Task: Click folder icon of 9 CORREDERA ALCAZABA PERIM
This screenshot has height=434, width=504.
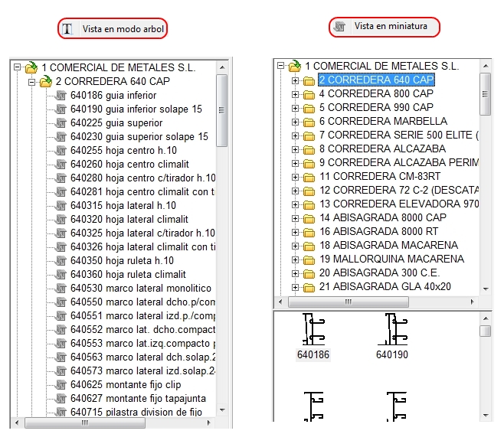Action: coord(309,164)
